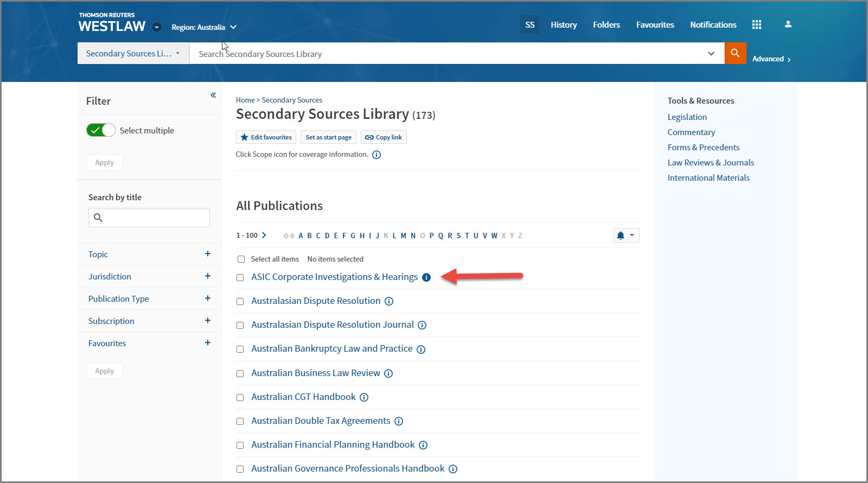
Task: Click Edit favourites star button
Action: (266, 137)
